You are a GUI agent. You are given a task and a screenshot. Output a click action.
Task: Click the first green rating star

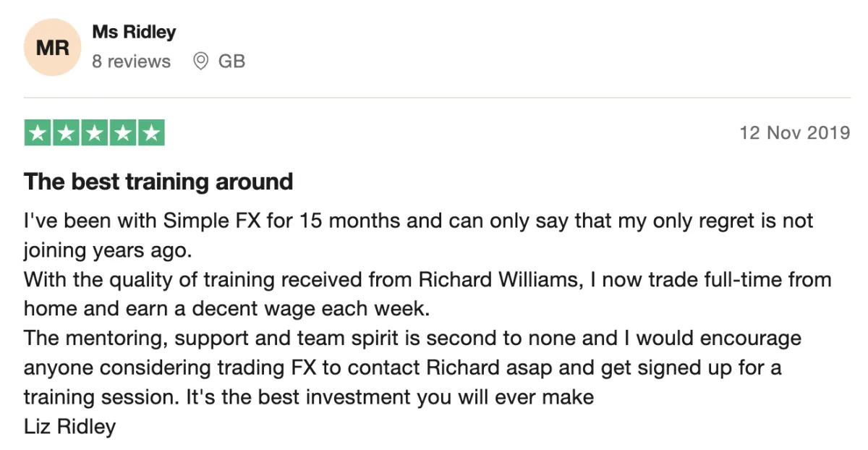point(38,133)
